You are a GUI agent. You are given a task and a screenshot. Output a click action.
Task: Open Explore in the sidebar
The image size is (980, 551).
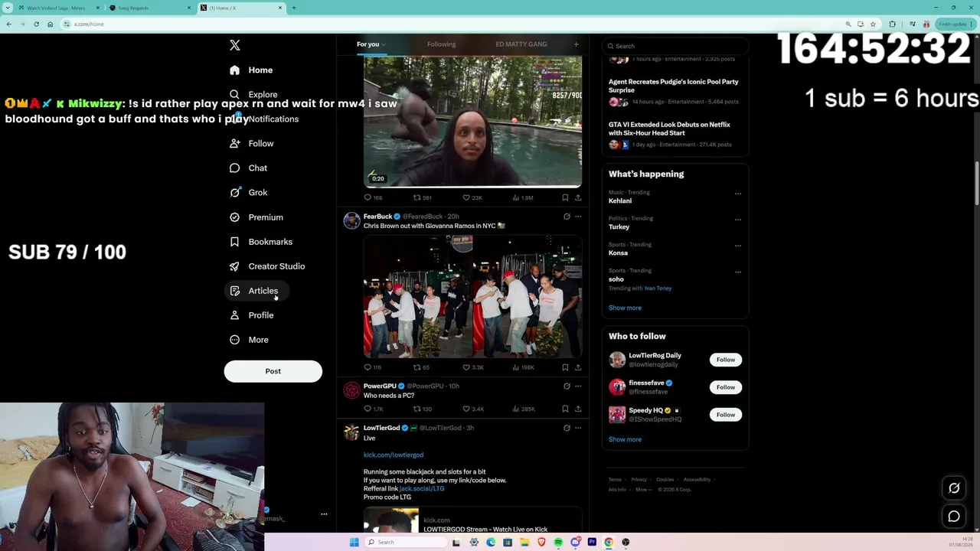point(254,95)
